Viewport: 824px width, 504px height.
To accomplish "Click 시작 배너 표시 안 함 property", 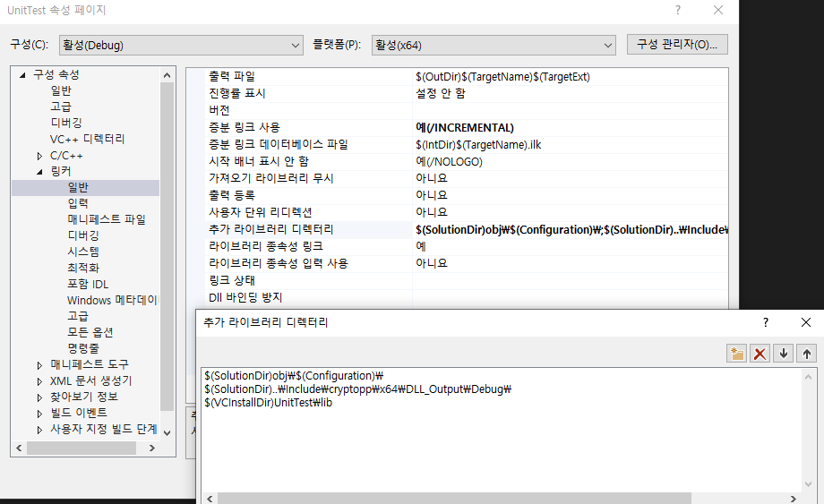I will [259, 161].
